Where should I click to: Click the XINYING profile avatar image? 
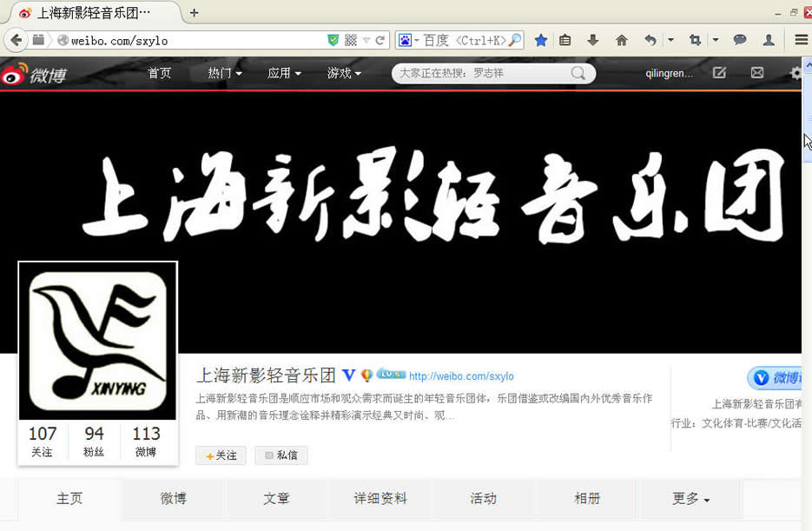[x=98, y=341]
